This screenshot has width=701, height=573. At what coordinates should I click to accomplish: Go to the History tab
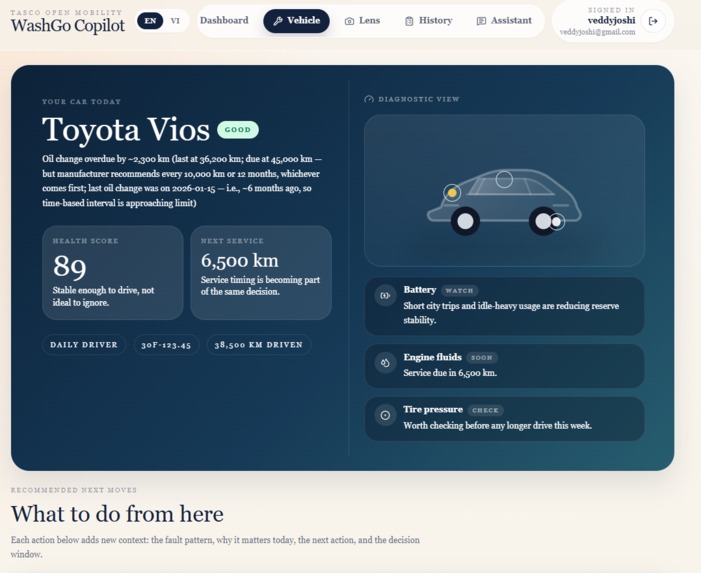428,21
